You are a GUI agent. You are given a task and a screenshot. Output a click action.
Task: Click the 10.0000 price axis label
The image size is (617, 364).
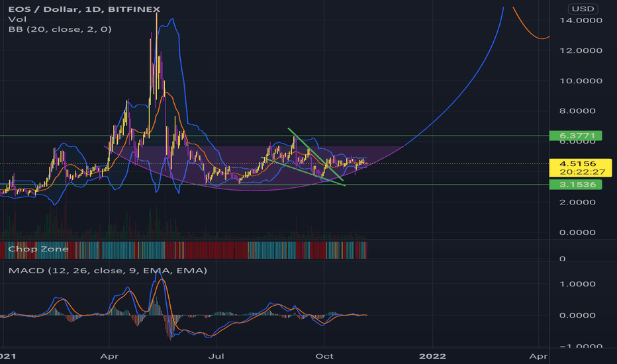point(581,81)
